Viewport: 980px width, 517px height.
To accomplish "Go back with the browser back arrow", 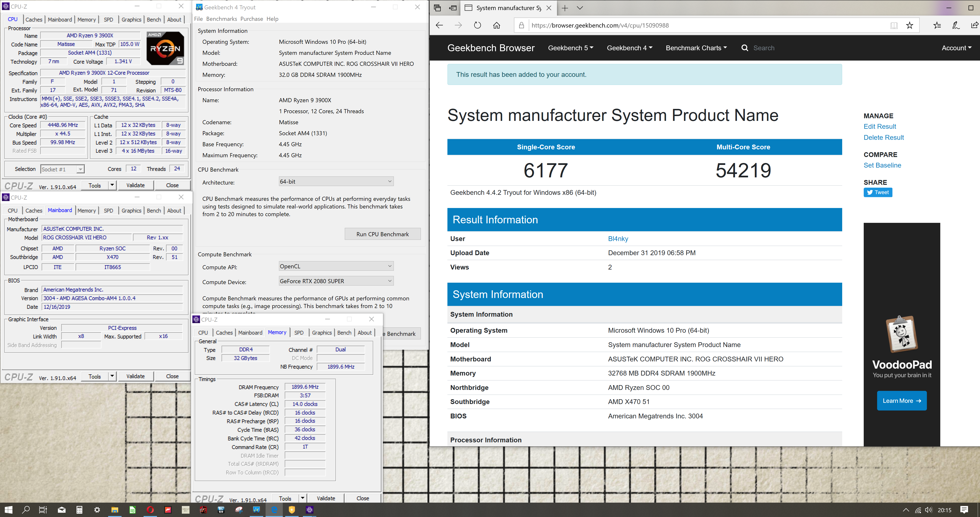I will tap(439, 25).
